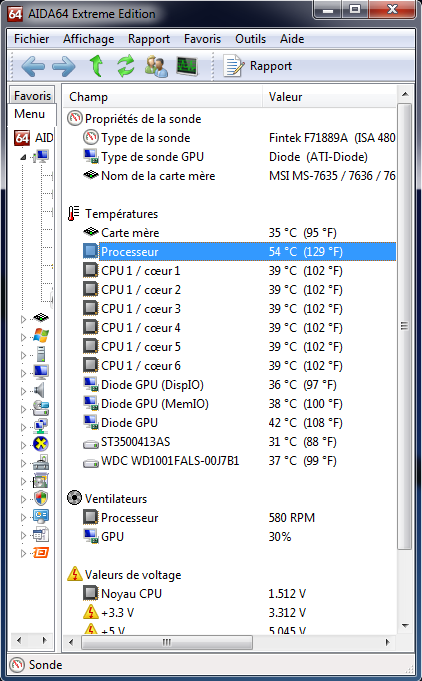Click the sensor gauge icon in the status bar
Image resolution: width=422 pixels, height=681 pixels.
[x=16, y=664]
